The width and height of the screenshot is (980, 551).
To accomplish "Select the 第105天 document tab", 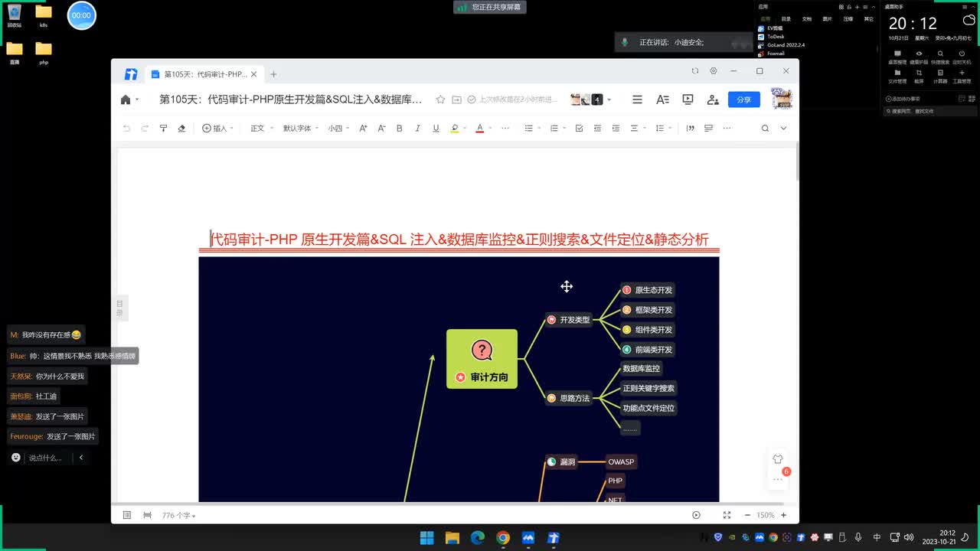I will point(204,74).
